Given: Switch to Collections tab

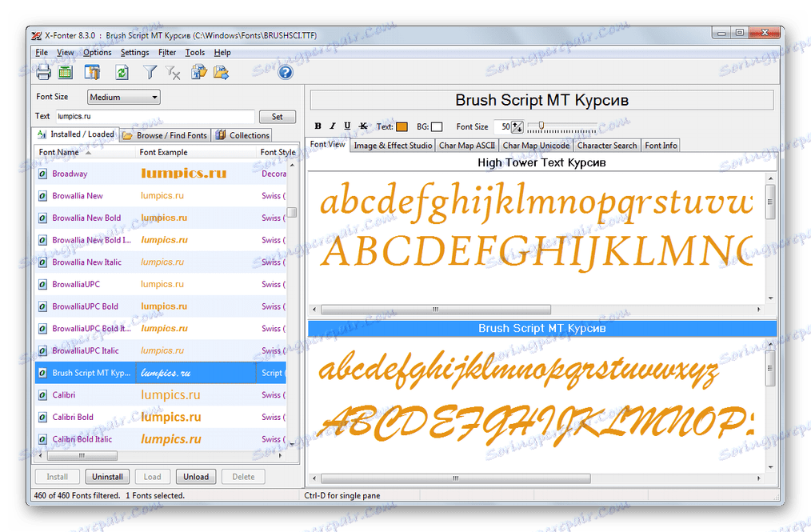Looking at the screenshot, I should [242, 135].
